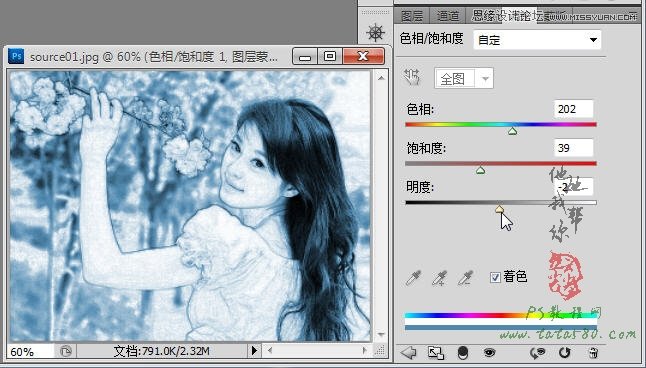Image resolution: width=646 pixels, height=368 pixels.
Task: Click horizontal scrollbar right arrow
Action: tap(365, 351)
